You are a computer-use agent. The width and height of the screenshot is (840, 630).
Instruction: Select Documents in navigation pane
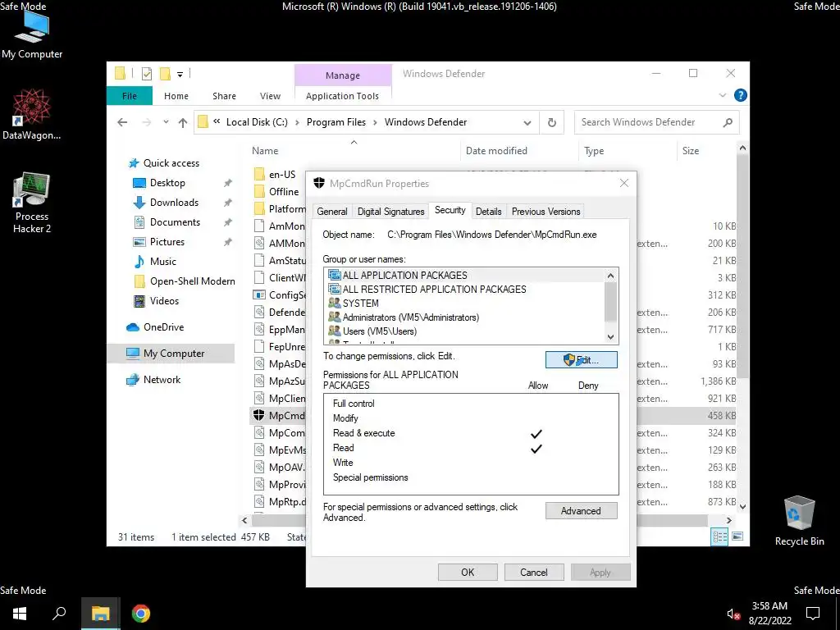175,222
